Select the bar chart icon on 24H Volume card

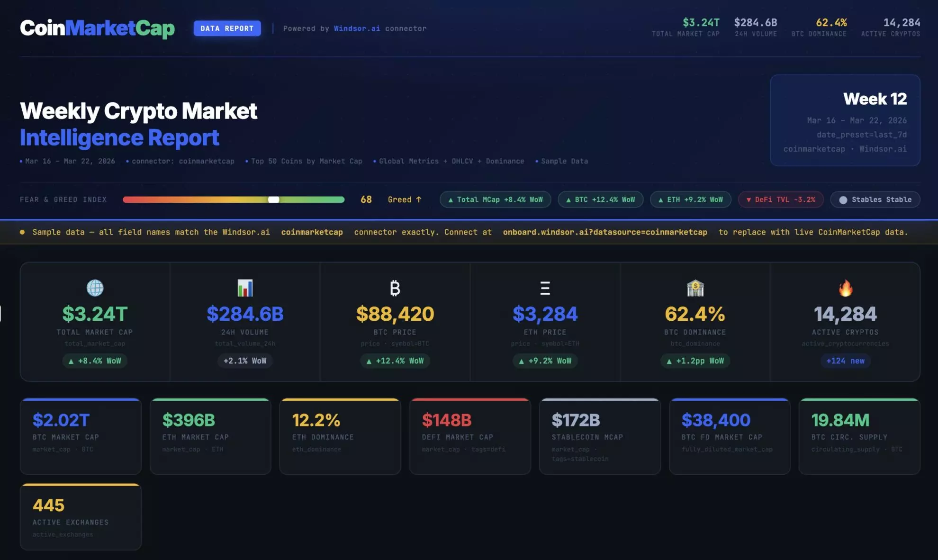click(245, 287)
